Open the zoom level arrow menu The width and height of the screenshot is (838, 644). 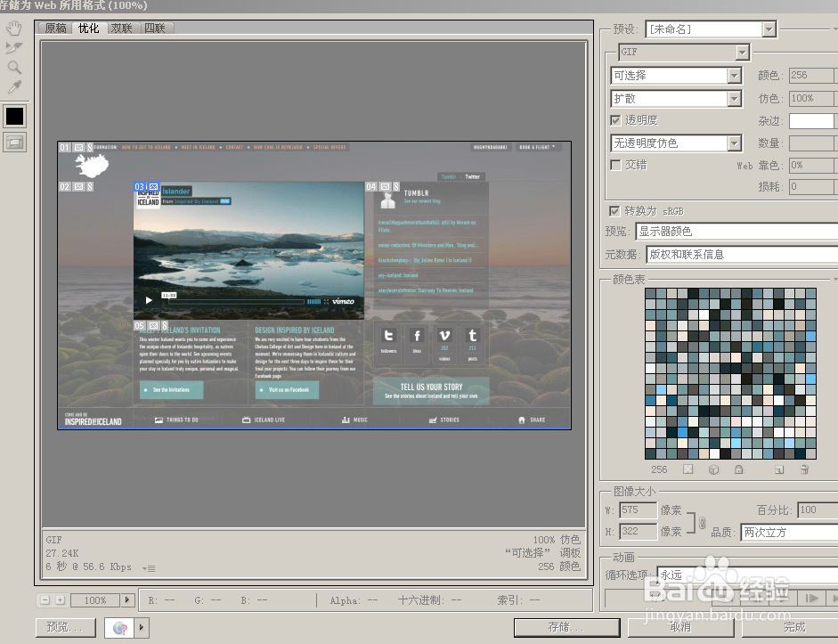pos(127,600)
